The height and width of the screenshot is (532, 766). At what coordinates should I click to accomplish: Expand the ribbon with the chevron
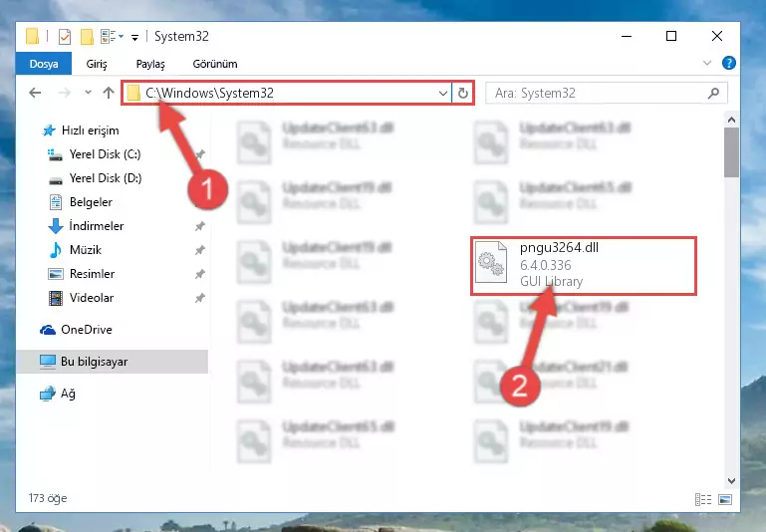707,63
